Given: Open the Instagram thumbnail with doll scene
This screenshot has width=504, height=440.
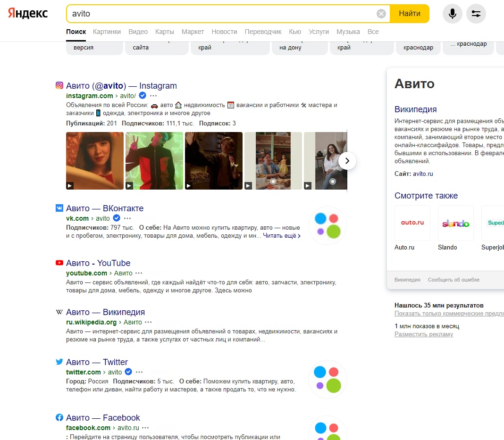Looking at the screenshot, I should [273, 161].
